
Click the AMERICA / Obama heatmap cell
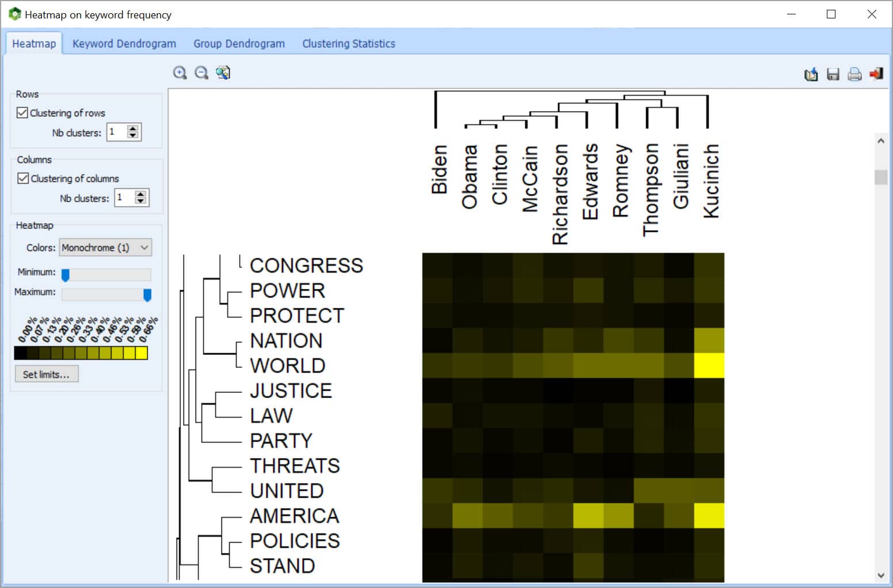tap(467, 516)
